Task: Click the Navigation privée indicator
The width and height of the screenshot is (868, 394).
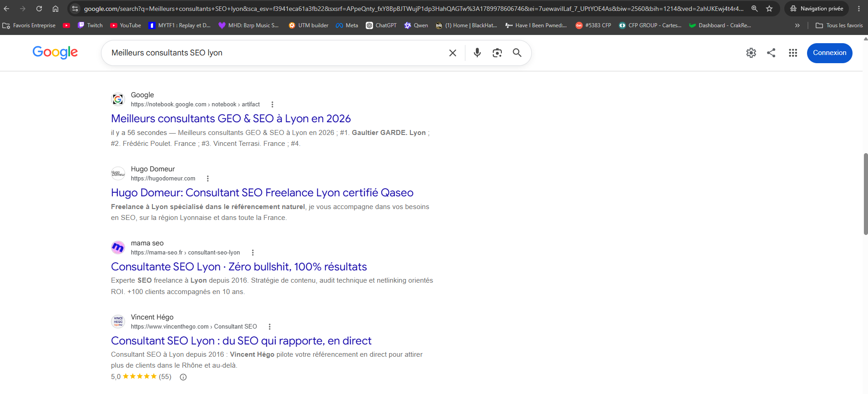Action: point(817,9)
